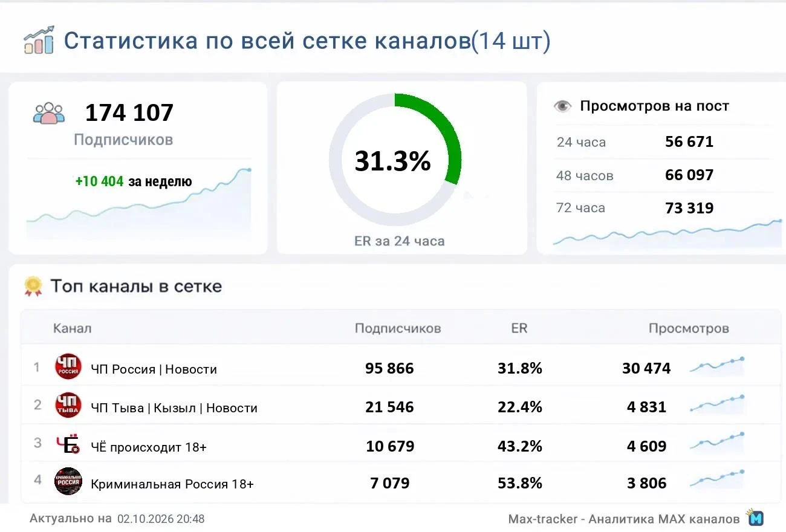Click the 95 866 subscribers cell

[389, 368]
